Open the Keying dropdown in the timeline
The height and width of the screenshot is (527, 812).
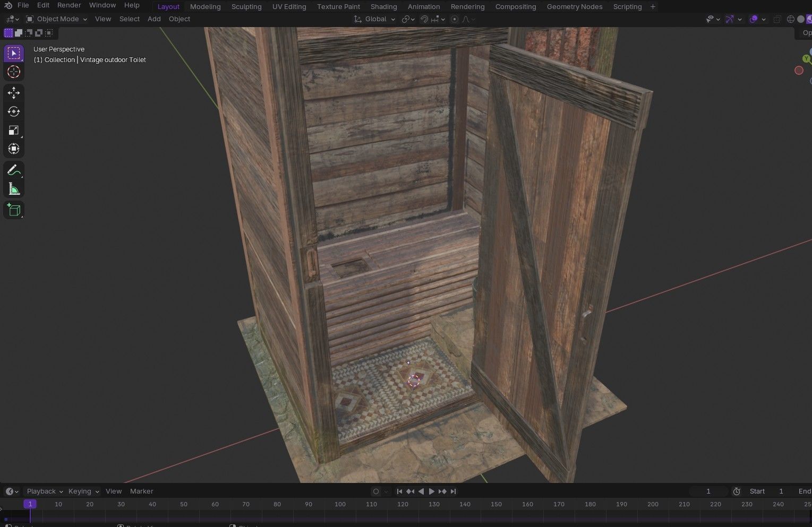coord(83,491)
